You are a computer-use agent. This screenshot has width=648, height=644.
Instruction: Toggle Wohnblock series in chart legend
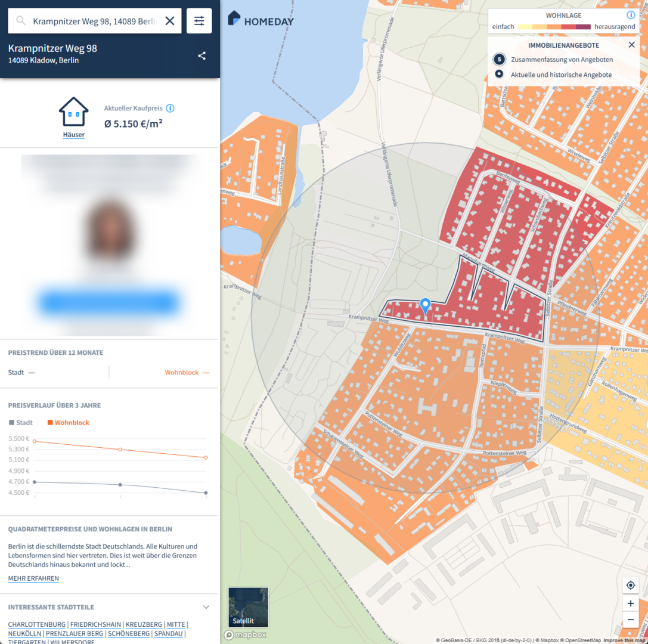pos(68,423)
